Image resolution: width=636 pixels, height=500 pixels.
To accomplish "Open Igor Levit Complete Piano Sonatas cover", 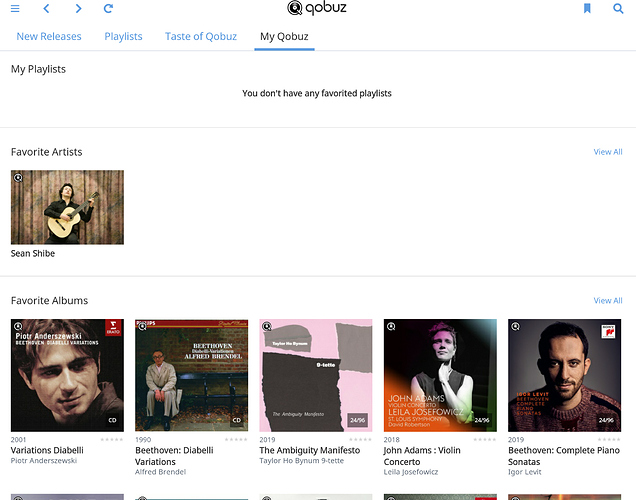I will [564, 375].
